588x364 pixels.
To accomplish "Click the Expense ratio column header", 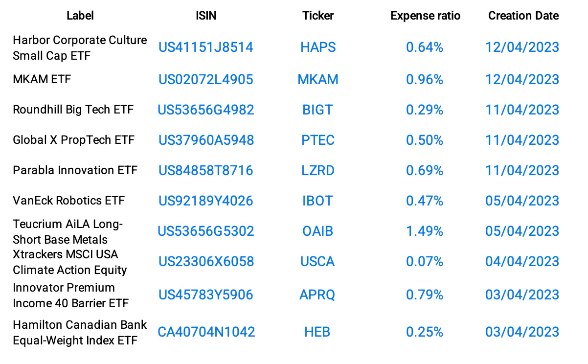I will pos(425,16).
